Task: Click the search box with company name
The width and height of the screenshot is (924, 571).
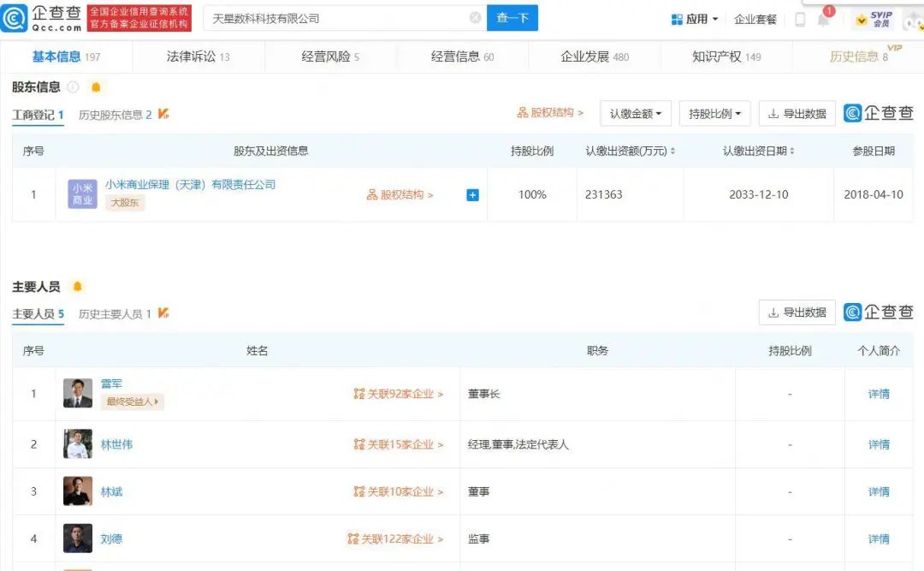Action: coord(338,18)
